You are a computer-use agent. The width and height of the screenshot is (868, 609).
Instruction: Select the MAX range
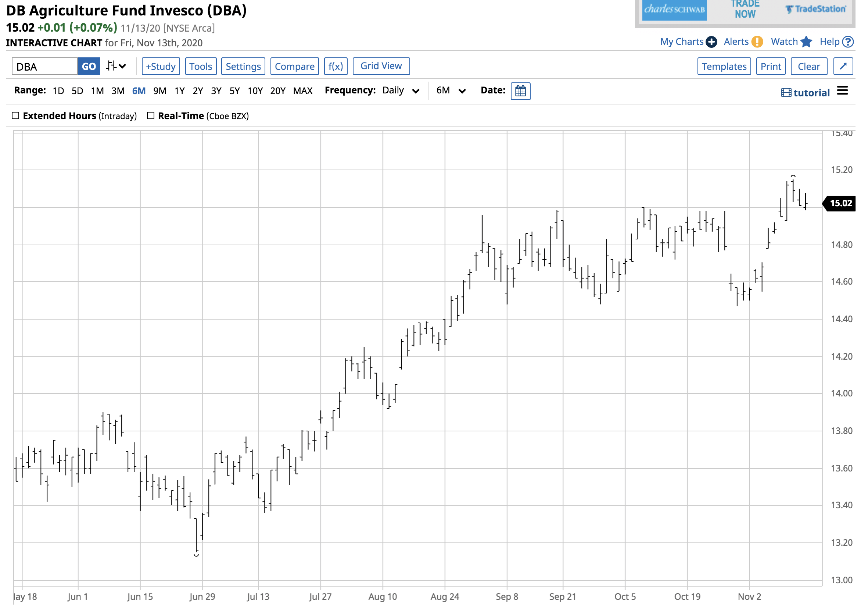pos(303,91)
